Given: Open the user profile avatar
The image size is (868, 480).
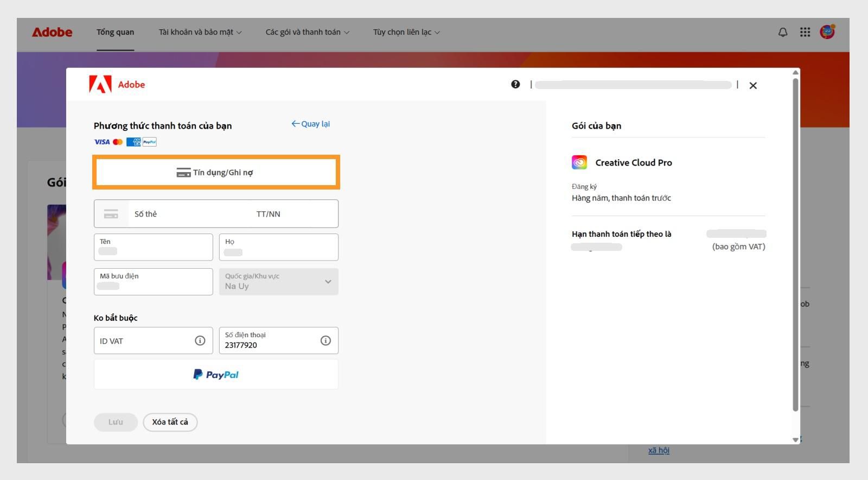Looking at the screenshot, I should (827, 32).
